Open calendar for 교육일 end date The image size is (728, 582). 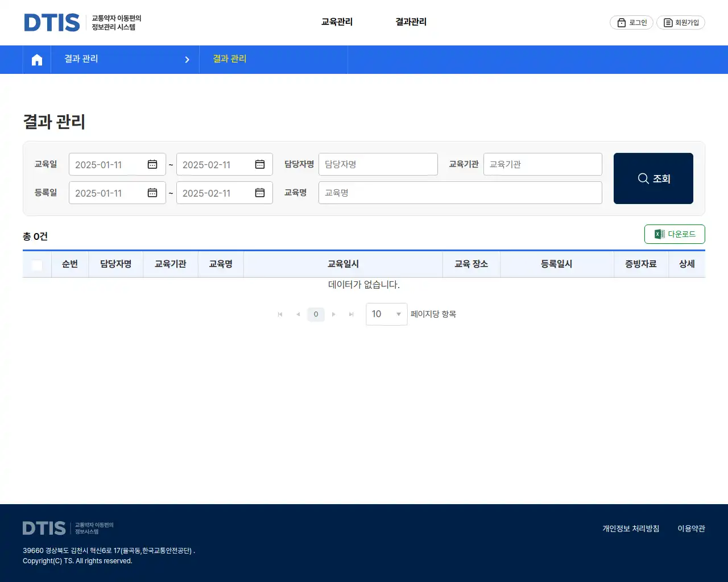(260, 164)
